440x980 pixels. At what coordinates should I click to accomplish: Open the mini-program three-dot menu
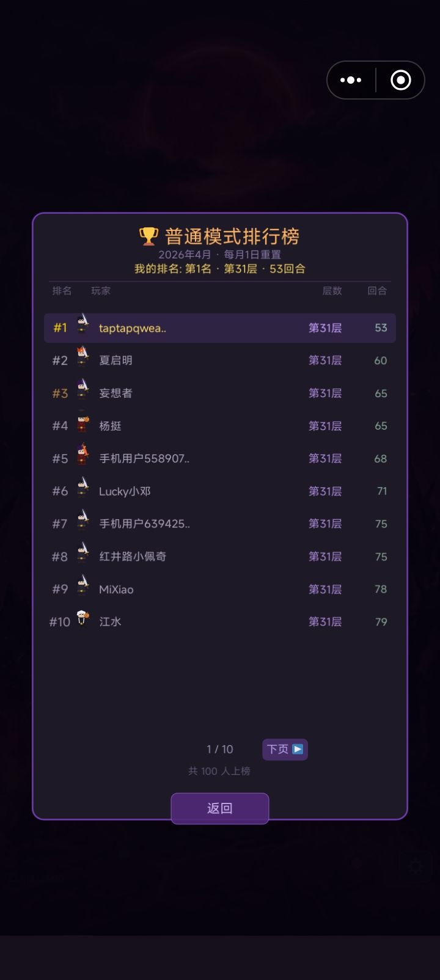click(x=351, y=80)
